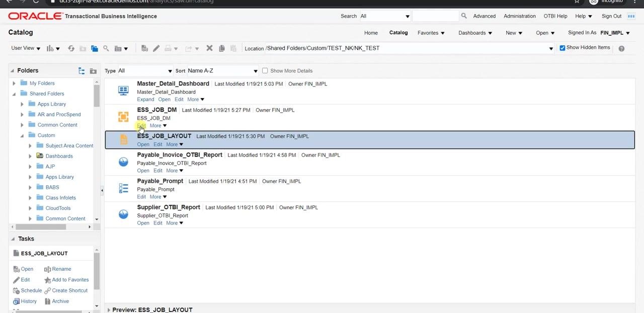
Task: Select the Dashboards folder in tree
Action: 59,156
